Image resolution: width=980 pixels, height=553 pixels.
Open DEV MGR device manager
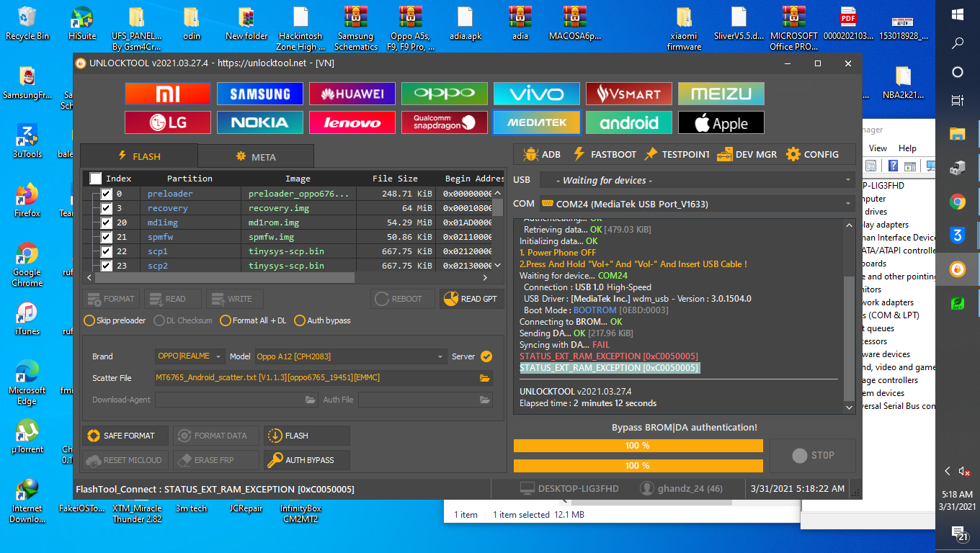[747, 154]
